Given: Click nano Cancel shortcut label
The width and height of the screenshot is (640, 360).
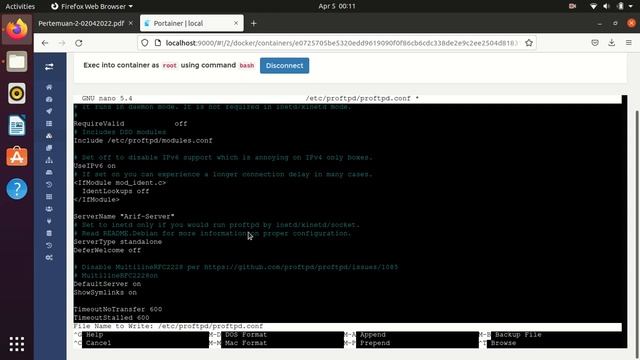Looking at the screenshot, I should (x=98, y=343).
